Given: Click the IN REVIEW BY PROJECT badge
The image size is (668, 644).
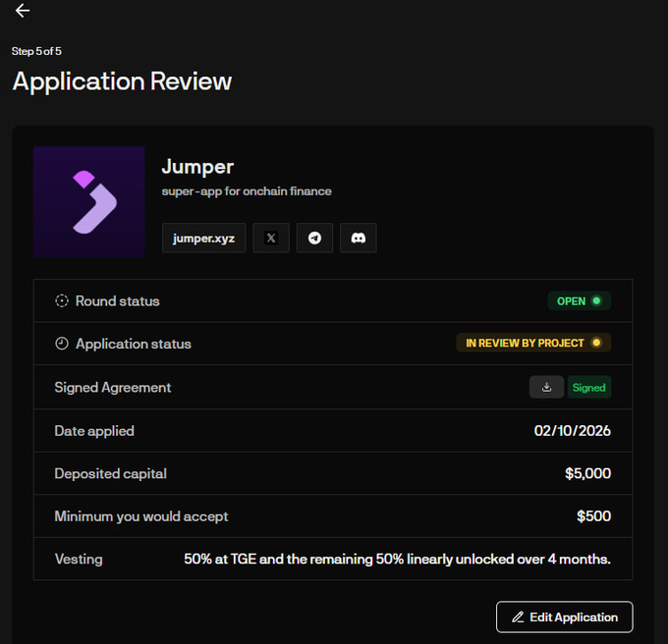Looking at the screenshot, I should tap(533, 343).
